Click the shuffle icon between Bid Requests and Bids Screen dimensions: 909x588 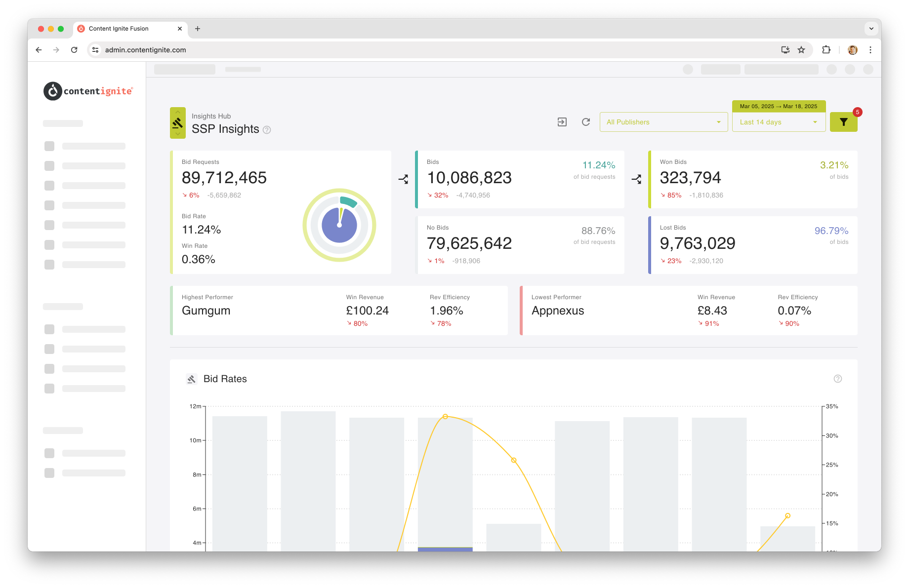[403, 179]
